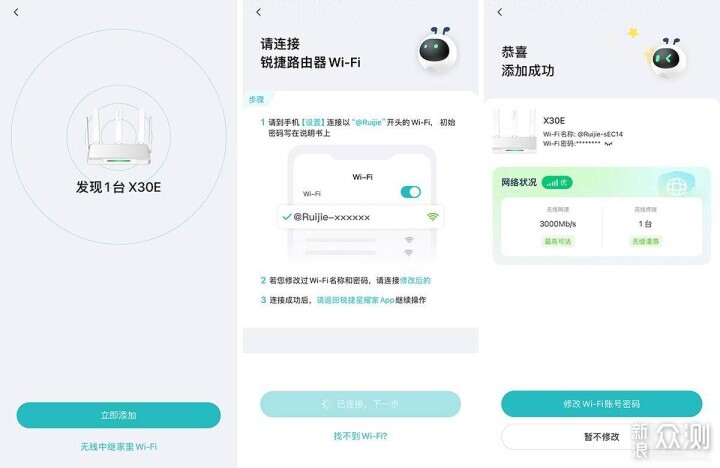This screenshot has width=720, height=468.
Task: Toggle the Wi-Fi switch in the illustration
Action: coord(411,192)
